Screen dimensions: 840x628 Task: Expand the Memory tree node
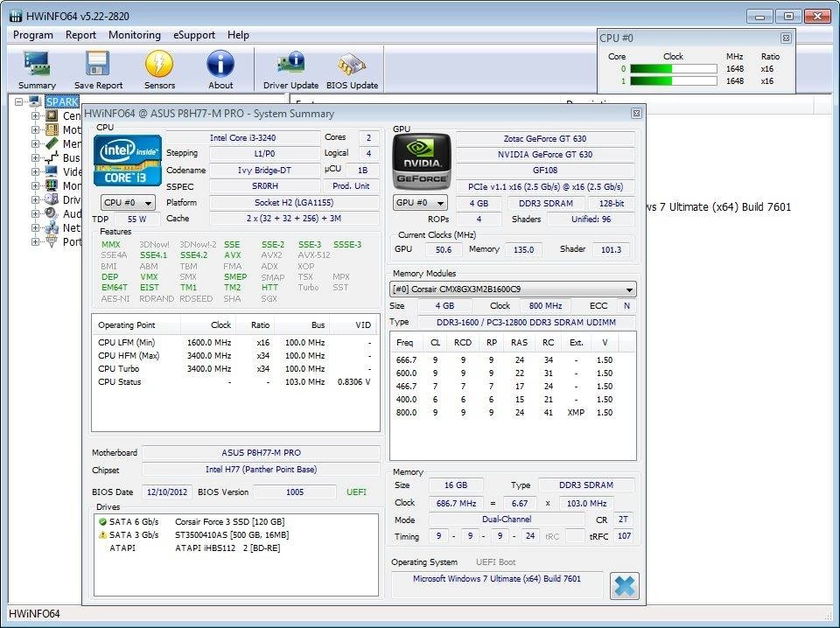pos(35,143)
